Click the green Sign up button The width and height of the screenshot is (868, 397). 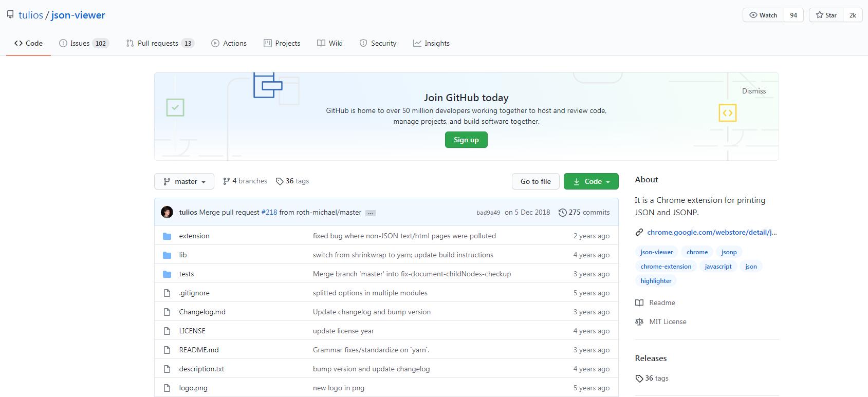pyautogui.click(x=466, y=140)
